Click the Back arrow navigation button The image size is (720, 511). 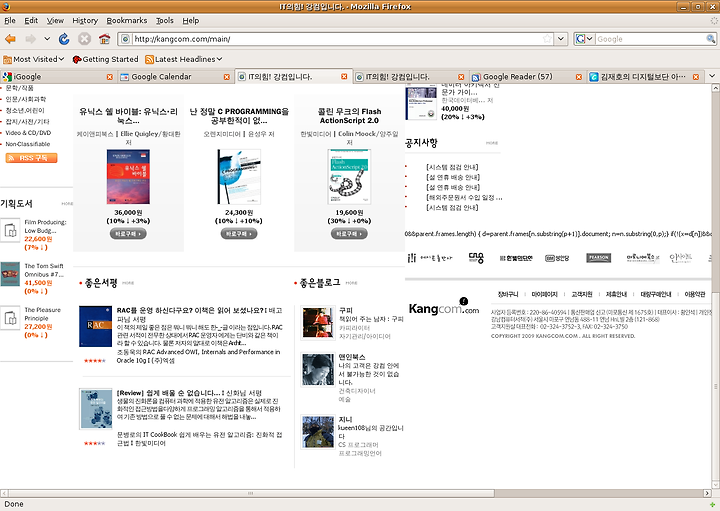click(x=10, y=39)
